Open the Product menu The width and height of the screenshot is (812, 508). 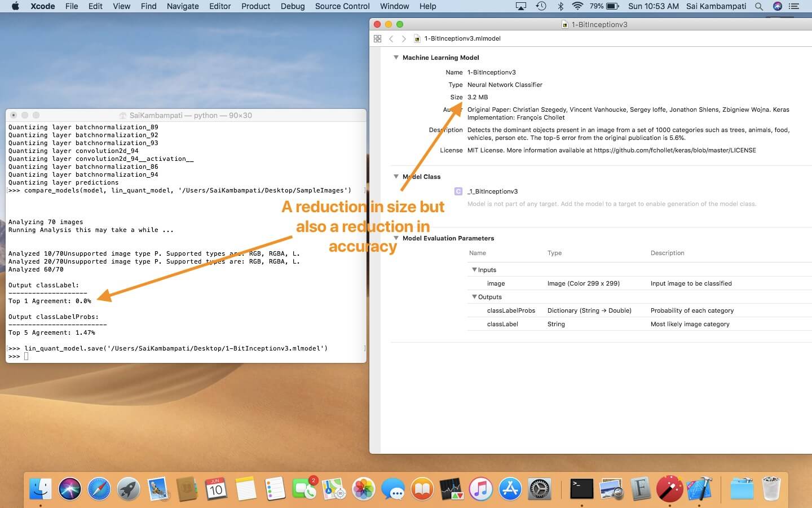coord(255,6)
